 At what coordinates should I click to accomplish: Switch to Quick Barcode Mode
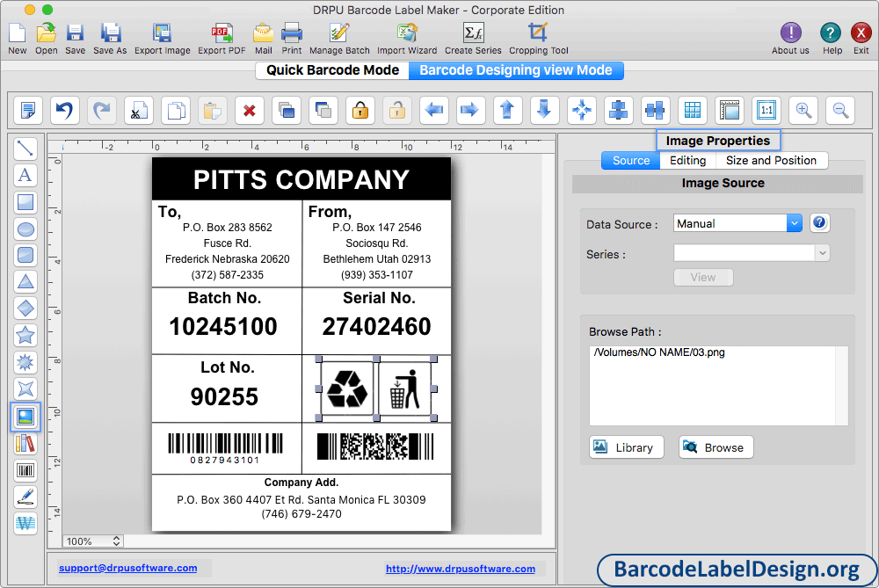tap(332, 70)
